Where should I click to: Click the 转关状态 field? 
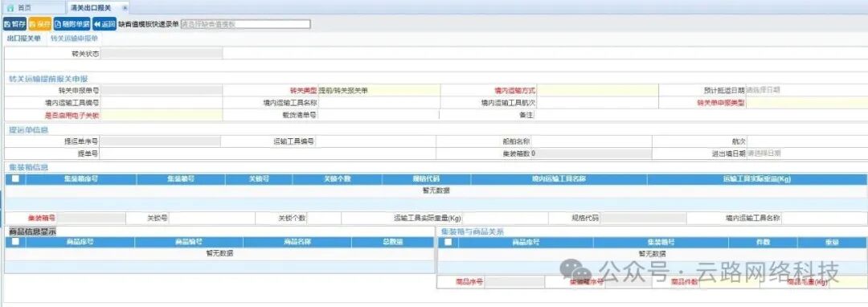pos(162,54)
